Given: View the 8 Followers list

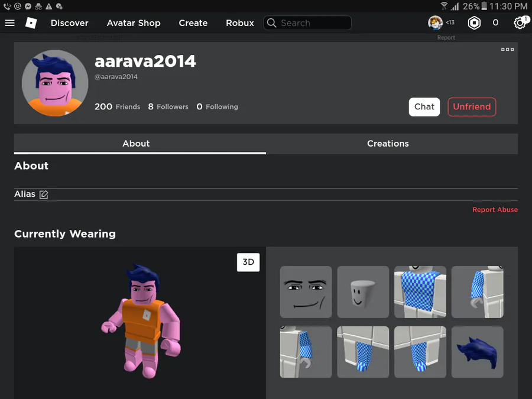Looking at the screenshot, I should coord(168,106).
